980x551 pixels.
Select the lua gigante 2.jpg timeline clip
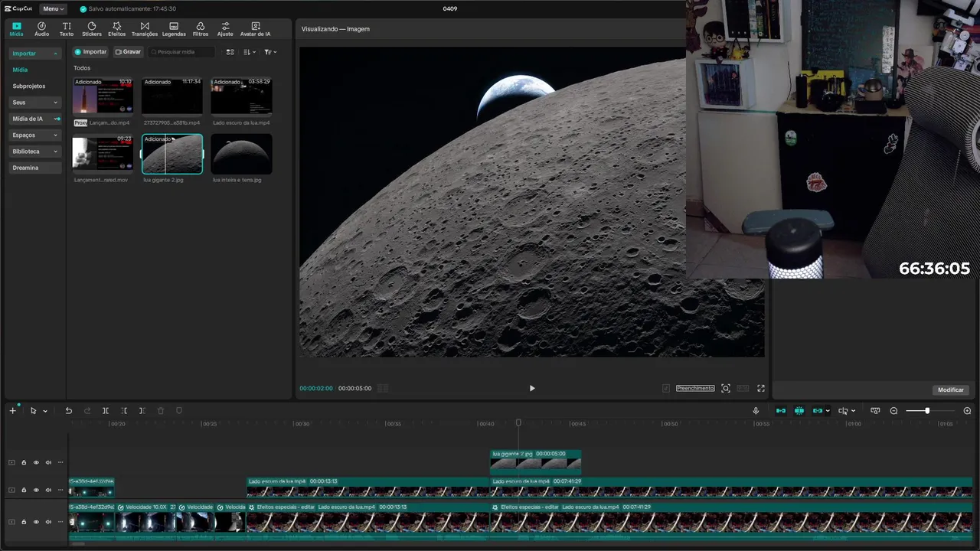[536, 462]
